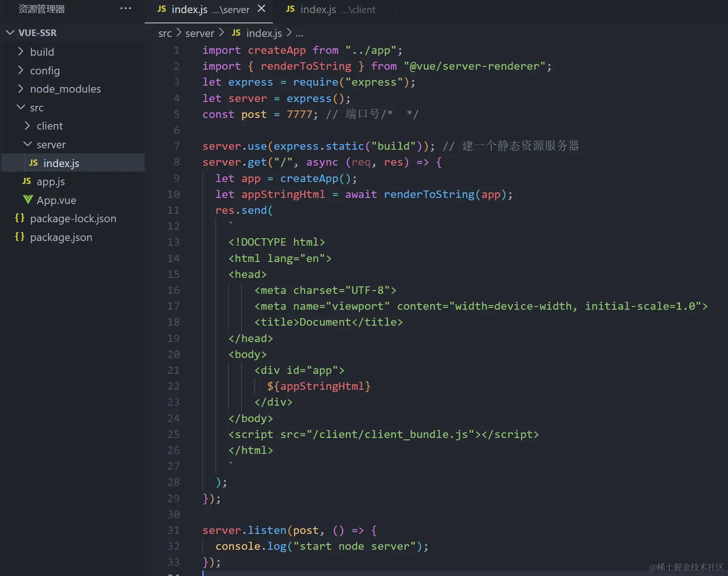
Task: Click the JS icon of index.js in tree
Action: click(33, 163)
